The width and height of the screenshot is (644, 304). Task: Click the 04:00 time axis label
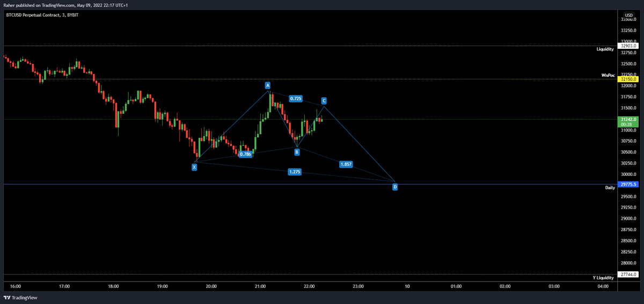coord(603,286)
